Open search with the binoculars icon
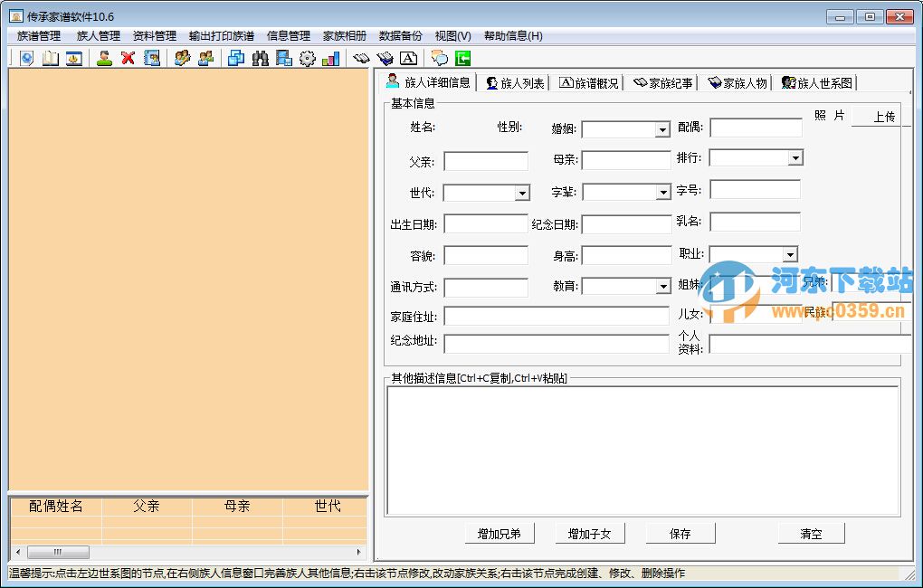Screen dimensions: 923x588 click(x=261, y=58)
